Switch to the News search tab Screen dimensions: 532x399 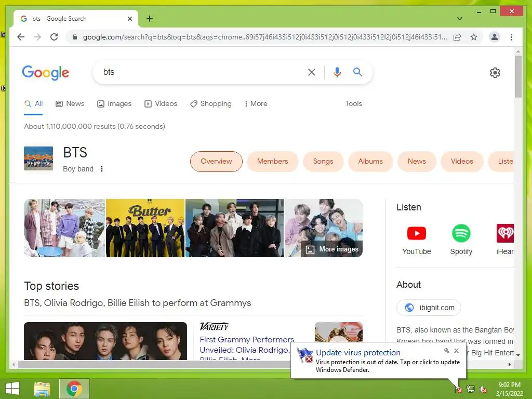pyautogui.click(x=70, y=104)
